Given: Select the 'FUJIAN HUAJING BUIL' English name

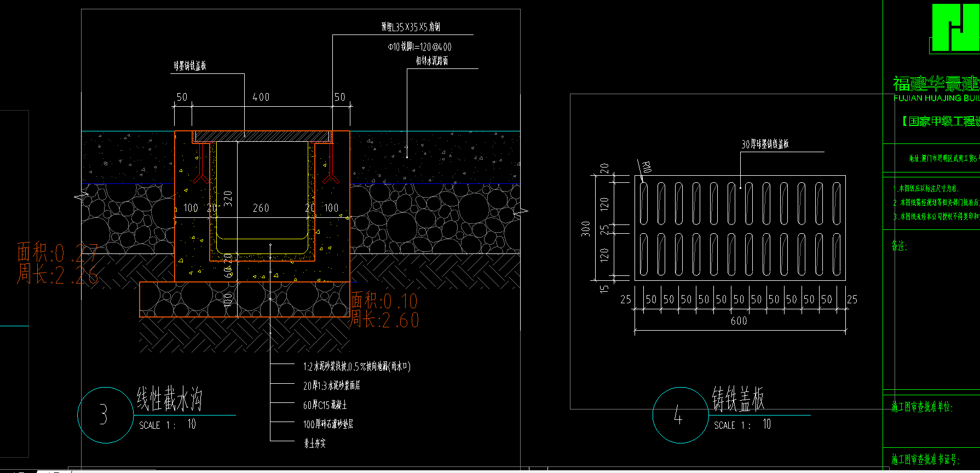Looking at the screenshot, I should pos(936,99).
